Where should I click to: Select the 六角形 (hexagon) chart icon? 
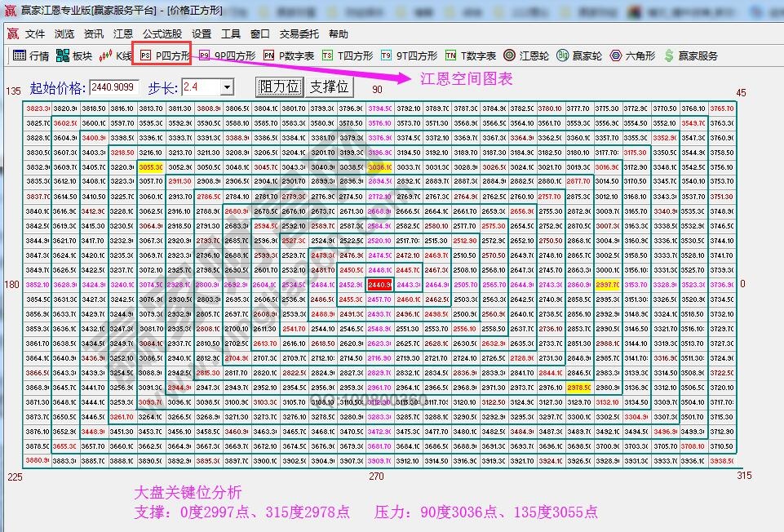614,55
